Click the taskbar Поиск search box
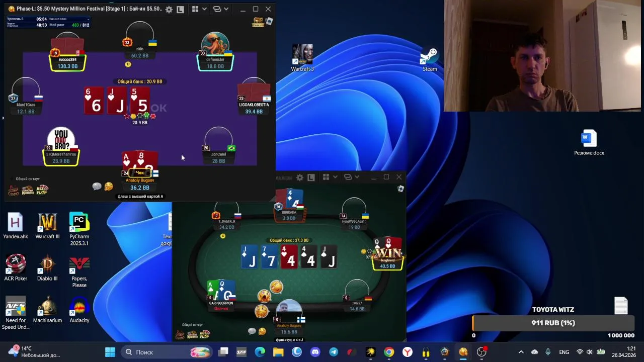The image size is (644, 362). coord(166,352)
